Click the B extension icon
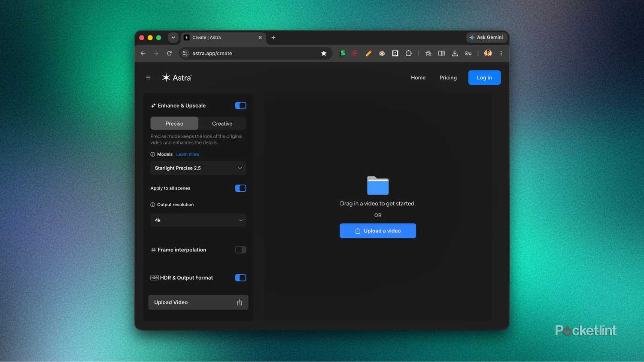 (x=395, y=53)
